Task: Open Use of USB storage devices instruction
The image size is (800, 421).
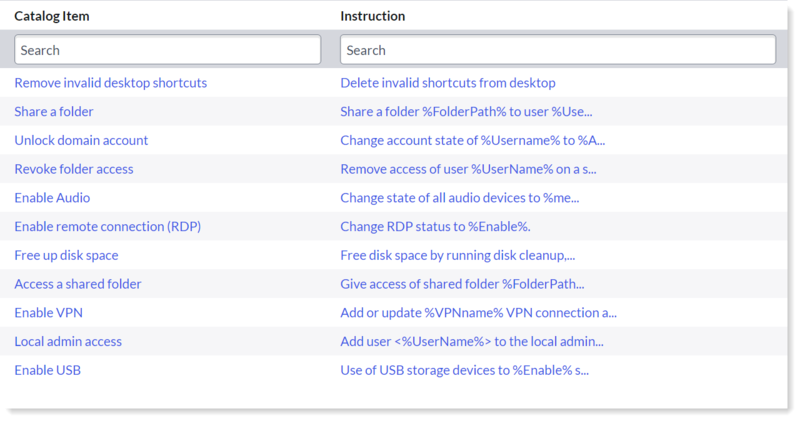Action: click(x=464, y=370)
